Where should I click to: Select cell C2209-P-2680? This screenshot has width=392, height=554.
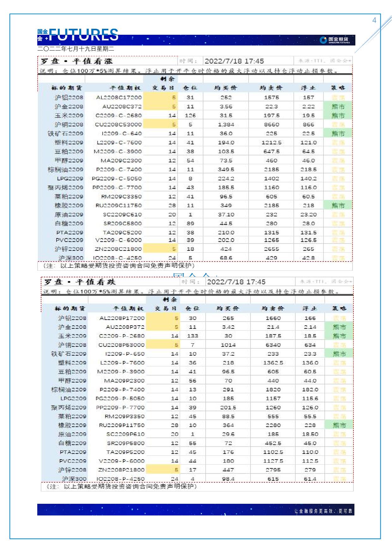(122, 336)
